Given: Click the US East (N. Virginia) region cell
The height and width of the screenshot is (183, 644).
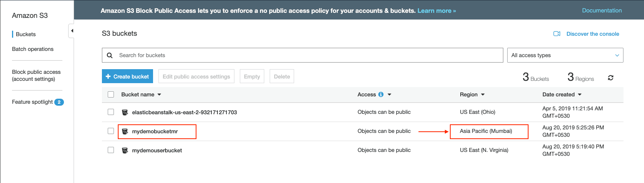Looking at the screenshot, I should [x=484, y=150].
